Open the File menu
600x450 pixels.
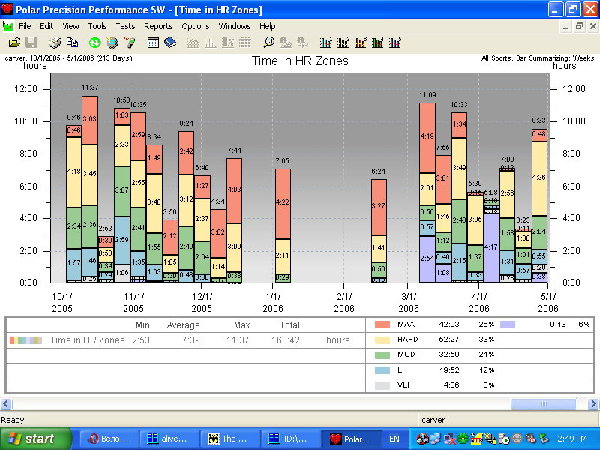point(24,24)
